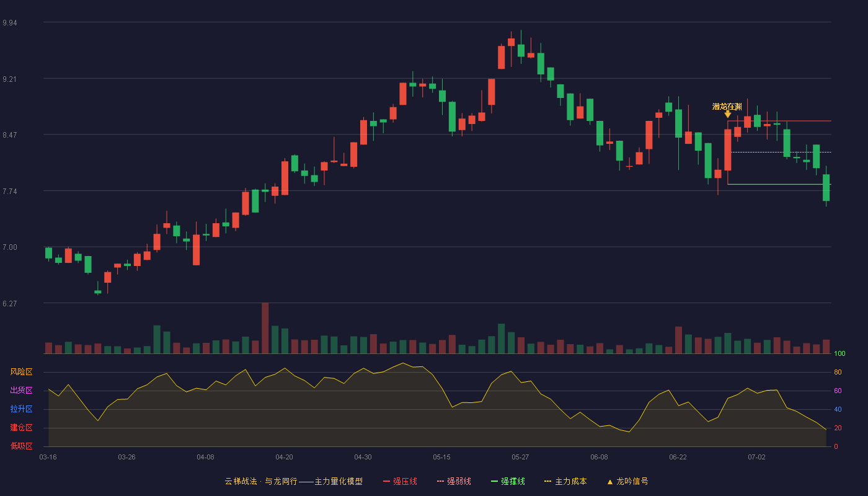Screen dimensions: 868x496
Task: Click the chart title 云梯战法 · 与龙同行
Action: (x=261, y=481)
